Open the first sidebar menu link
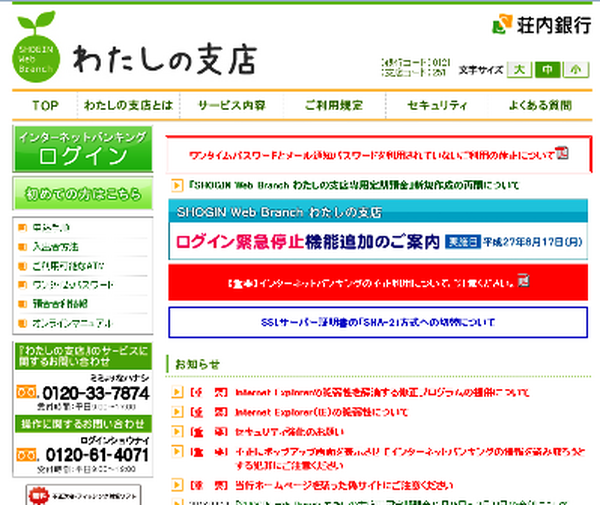 point(51,228)
